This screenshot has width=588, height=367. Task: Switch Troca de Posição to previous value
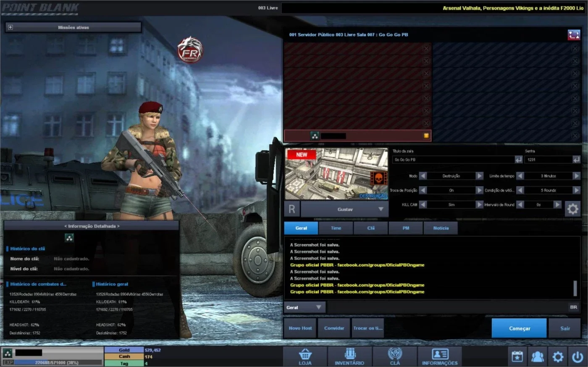[x=423, y=190]
